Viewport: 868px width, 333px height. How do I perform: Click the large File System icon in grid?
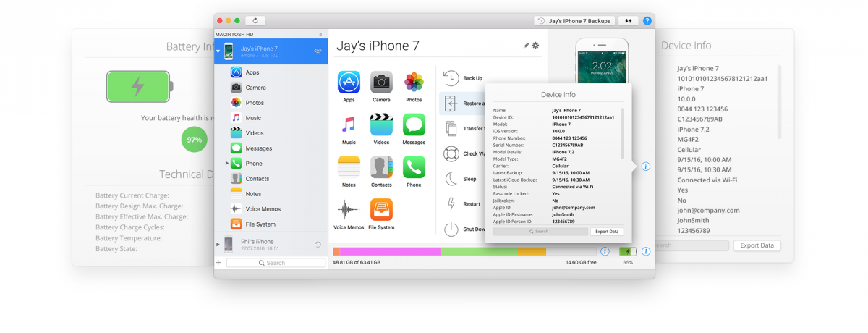[x=381, y=210]
